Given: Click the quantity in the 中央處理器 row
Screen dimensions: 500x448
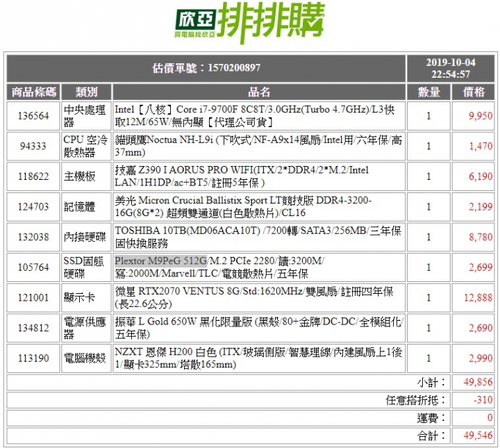Looking at the screenshot, I should [x=428, y=116].
